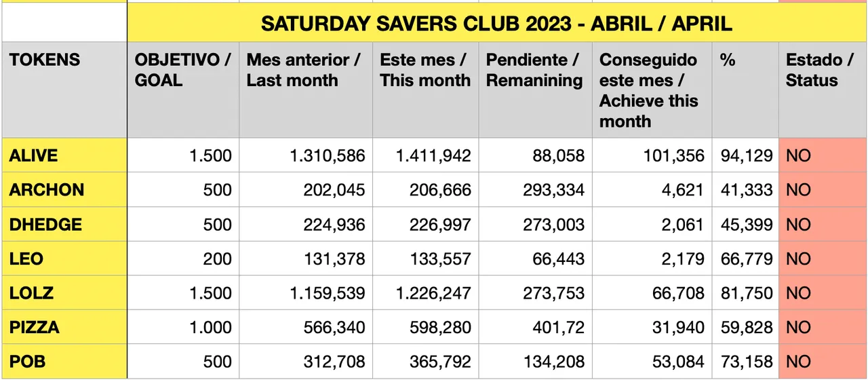The image size is (868, 380).
Task: Select the ALIVE token row label
Action: point(64,155)
